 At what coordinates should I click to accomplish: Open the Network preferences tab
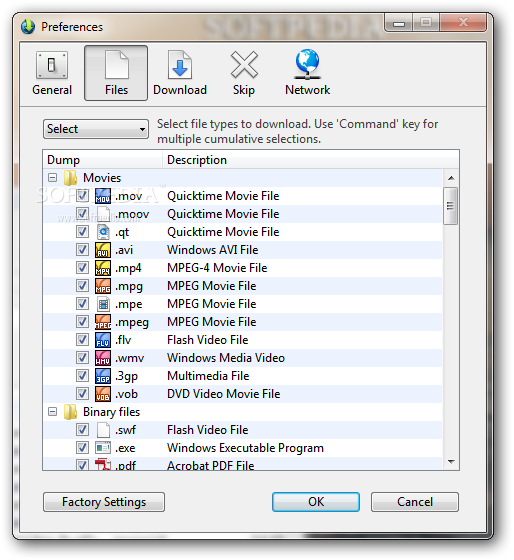coord(308,74)
